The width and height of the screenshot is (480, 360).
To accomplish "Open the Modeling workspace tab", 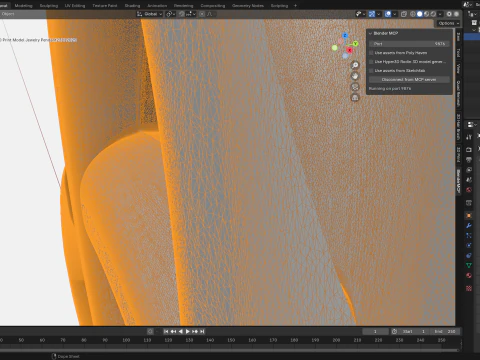I will click(x=23, y=6).
